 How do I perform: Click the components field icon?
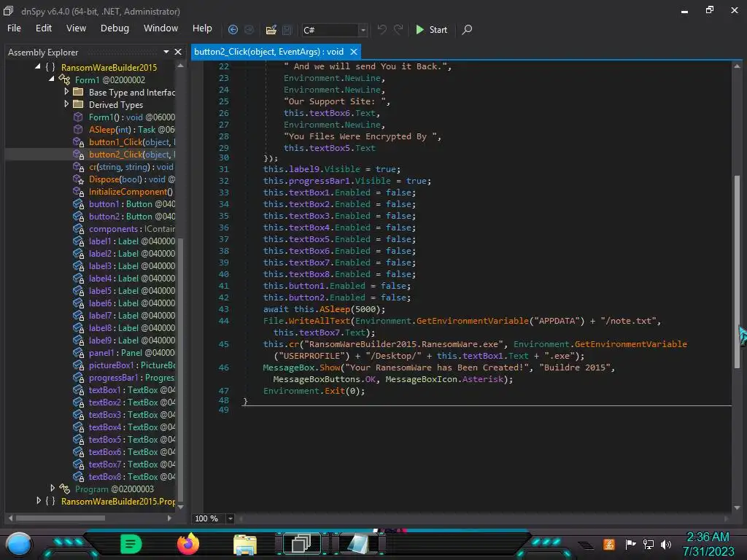click(x=79, y=228)
